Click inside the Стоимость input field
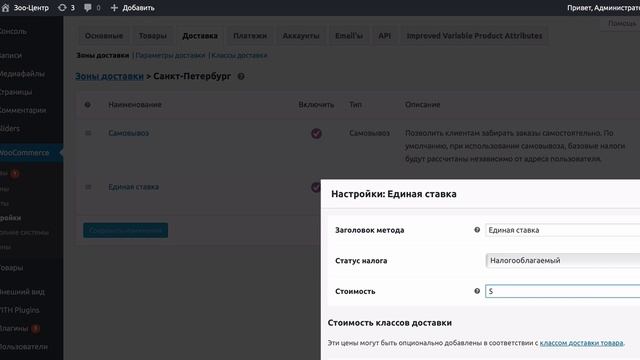The width and height of the screenshot is (640, 360). (562, 291)
